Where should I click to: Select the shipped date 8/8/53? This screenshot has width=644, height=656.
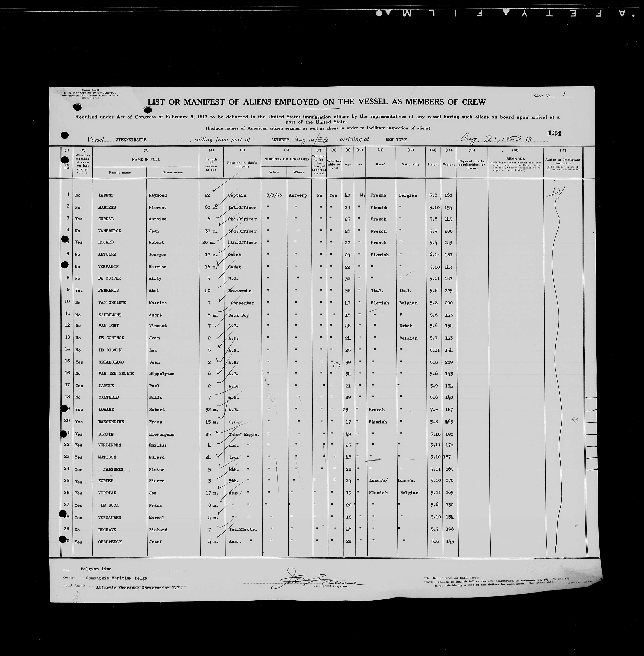(x=274, y=195)
